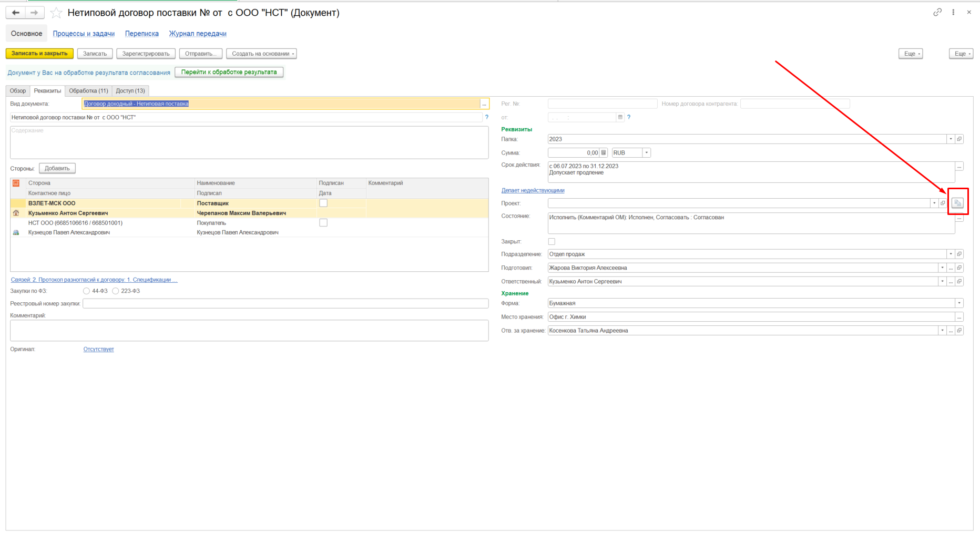Viewport: 980px width, 533px height.
Task: Switch to the Обработка (11) tab
Action: coord(88,91)
